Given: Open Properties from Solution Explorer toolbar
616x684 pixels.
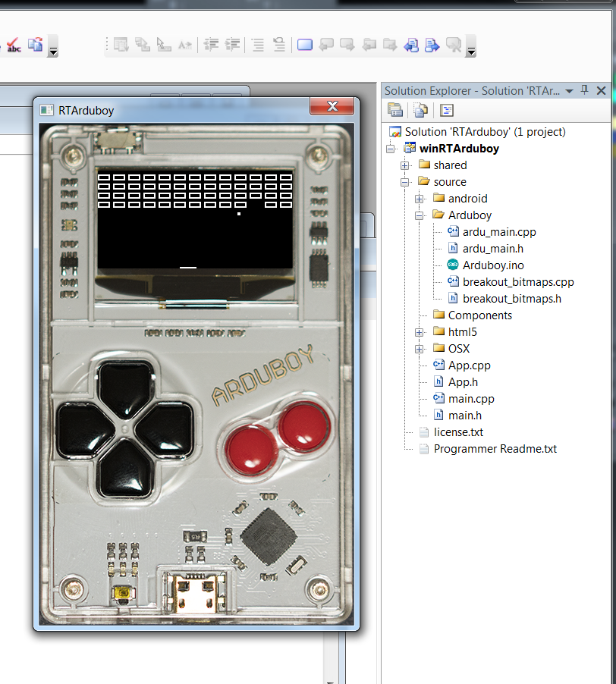Looking at the screenshot, I should [394, 110].
